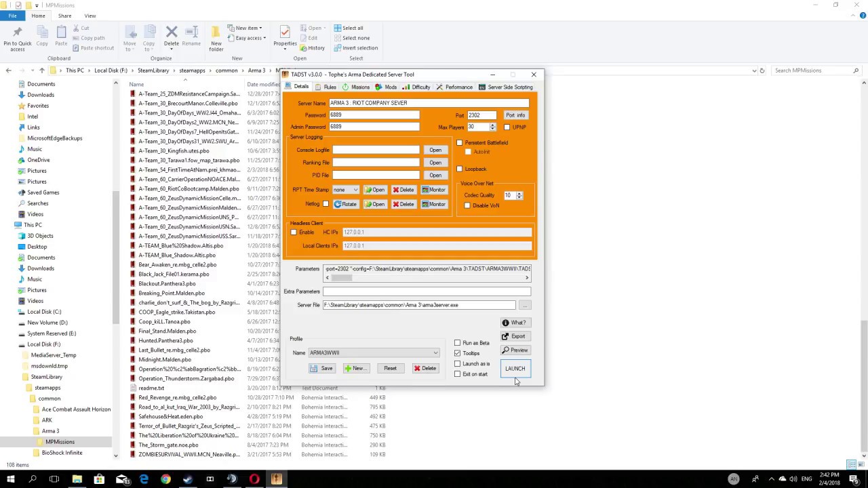Screen dimensions: 868x488
Task: Pin to Quick access in Explorer ribbon
Action: coord(17,39)
